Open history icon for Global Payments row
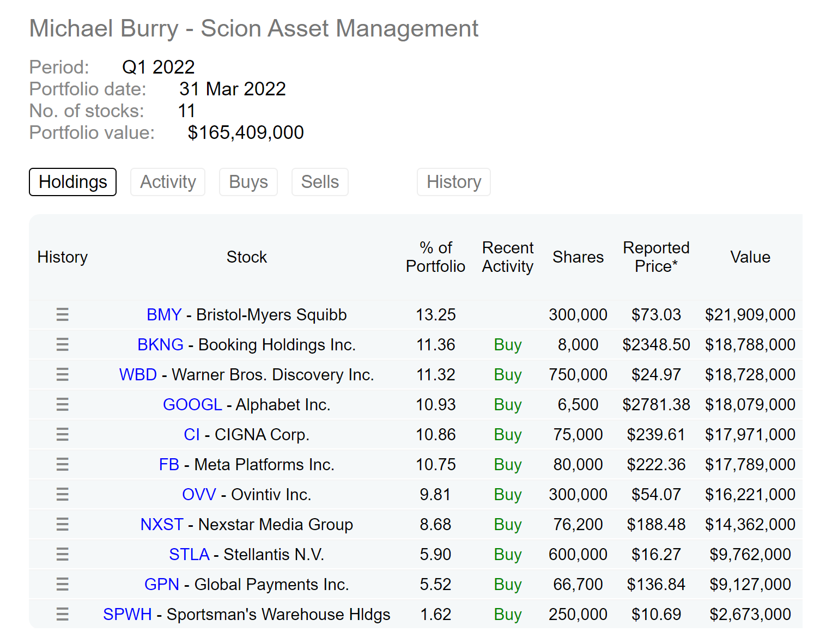The height and width of the screenshot is (644, 820). point(62,584)
